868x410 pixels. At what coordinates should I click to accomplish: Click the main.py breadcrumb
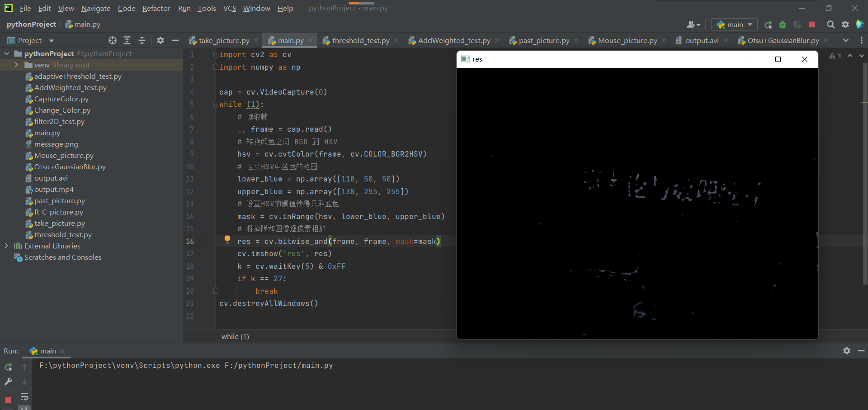coord(83,24)
